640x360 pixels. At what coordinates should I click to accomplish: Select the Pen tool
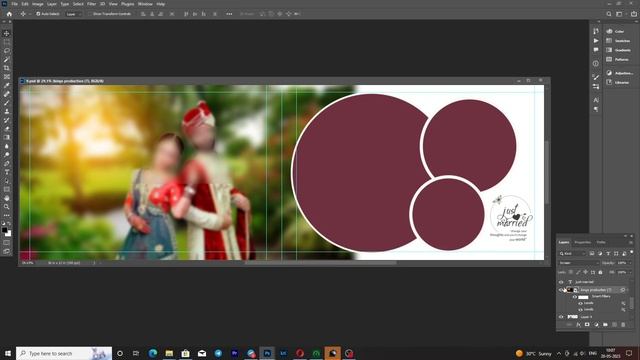click(x=7, y=163)
